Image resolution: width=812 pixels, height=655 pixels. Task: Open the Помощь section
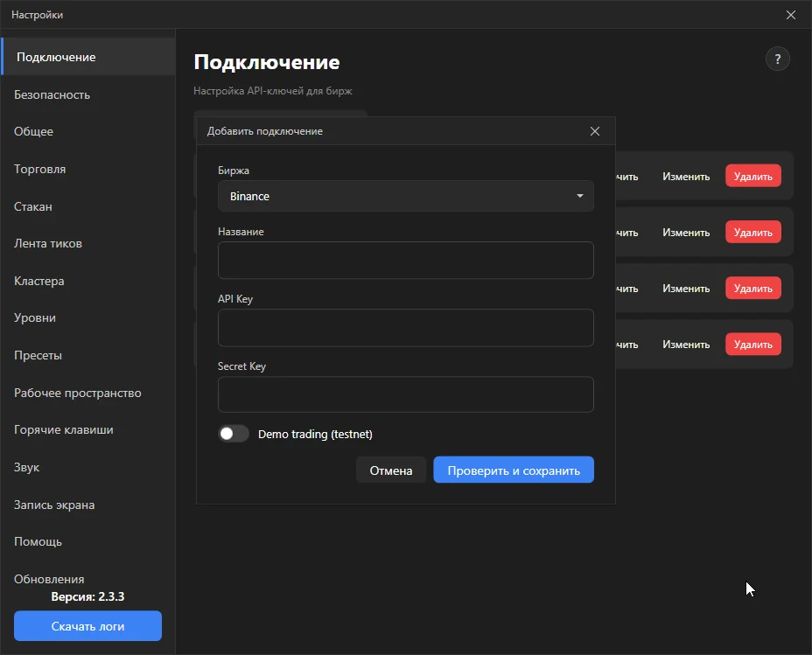[x=88, y=541]
